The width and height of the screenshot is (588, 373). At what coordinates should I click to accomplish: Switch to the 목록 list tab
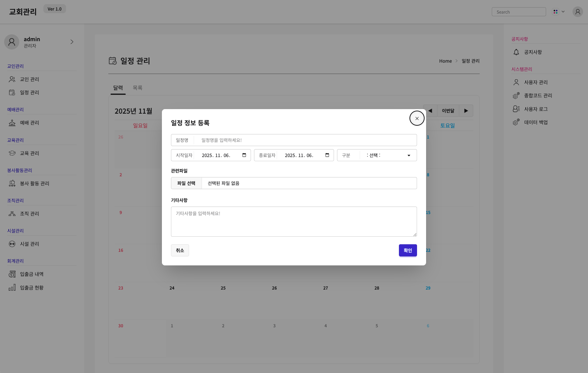point(137,88)
